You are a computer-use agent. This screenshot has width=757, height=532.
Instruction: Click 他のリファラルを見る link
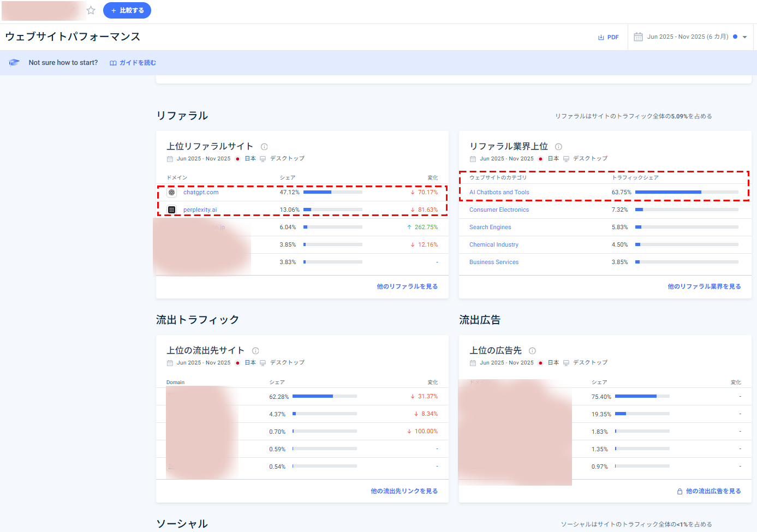tap(407, 286)
